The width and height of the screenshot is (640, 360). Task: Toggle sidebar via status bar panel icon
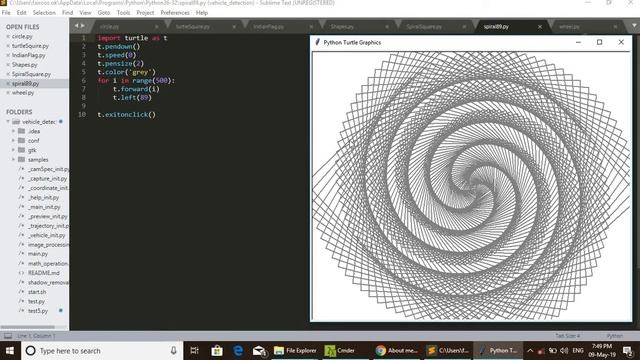tap(8, 336)
